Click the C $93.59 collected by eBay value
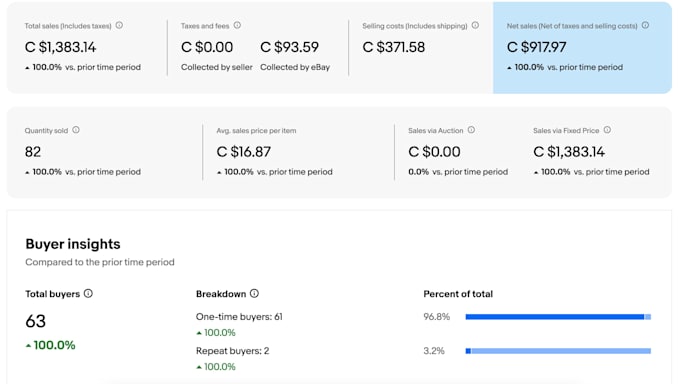This screenshot has width=680, height=384. click(289, 47)
